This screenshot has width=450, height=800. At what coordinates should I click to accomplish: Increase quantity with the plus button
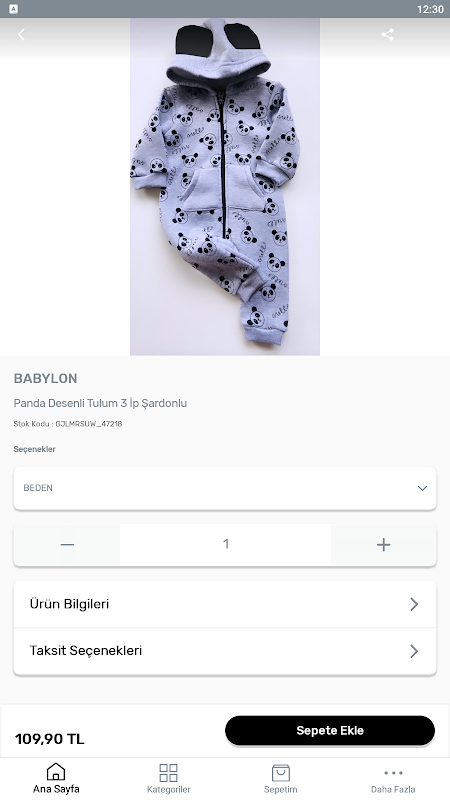pos(384,545)
